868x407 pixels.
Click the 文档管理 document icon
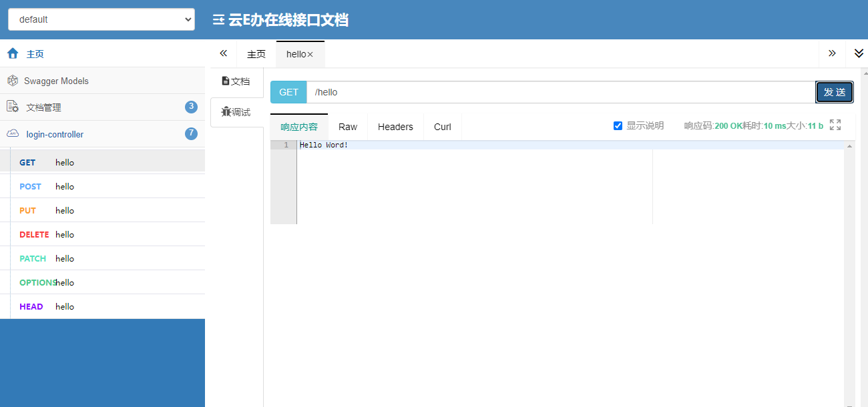coord(12,107)
